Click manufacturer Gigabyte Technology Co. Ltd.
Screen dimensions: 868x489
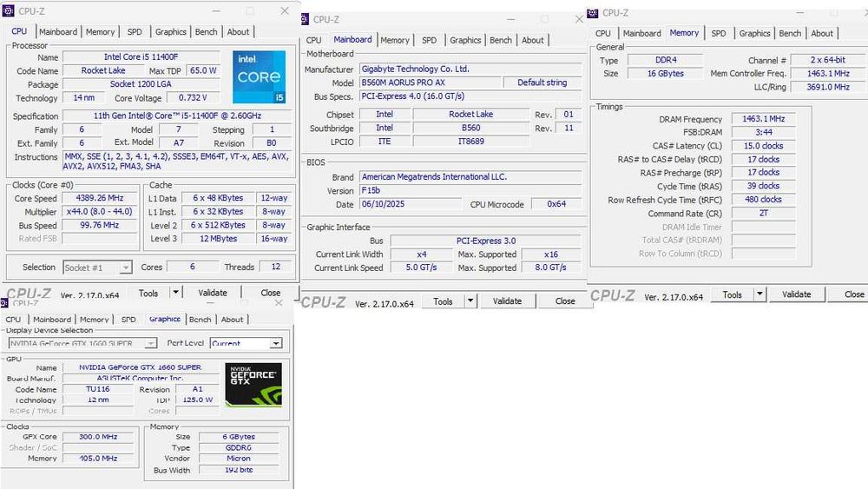[470, 69]
